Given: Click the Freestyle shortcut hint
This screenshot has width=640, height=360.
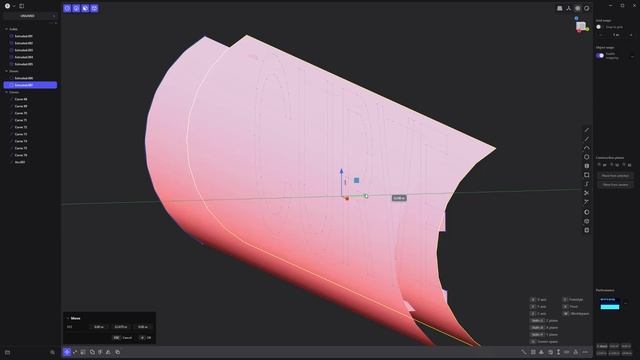Looking at the screenshot, I should (573, 300).
